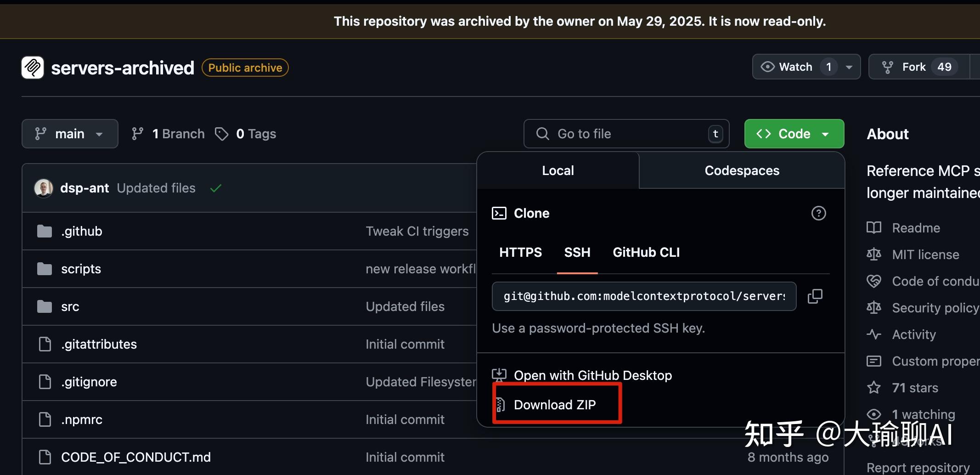The height and width of the screenshot is (475, 980).
Task: Switch to the Codespaces tab
Action: pos(742,170)
